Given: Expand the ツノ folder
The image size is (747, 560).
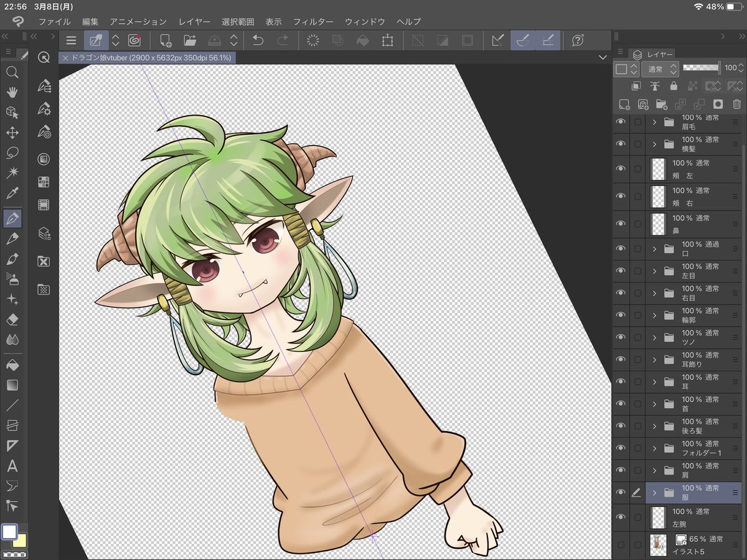Looking at the screenshot, I should click(x=654, y=337).
